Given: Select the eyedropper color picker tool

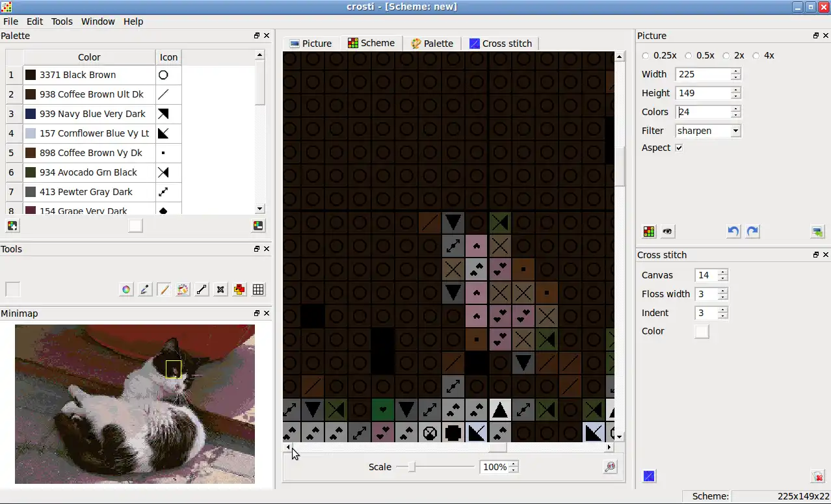Looking at the screenshot, I should tap(145, 289).
